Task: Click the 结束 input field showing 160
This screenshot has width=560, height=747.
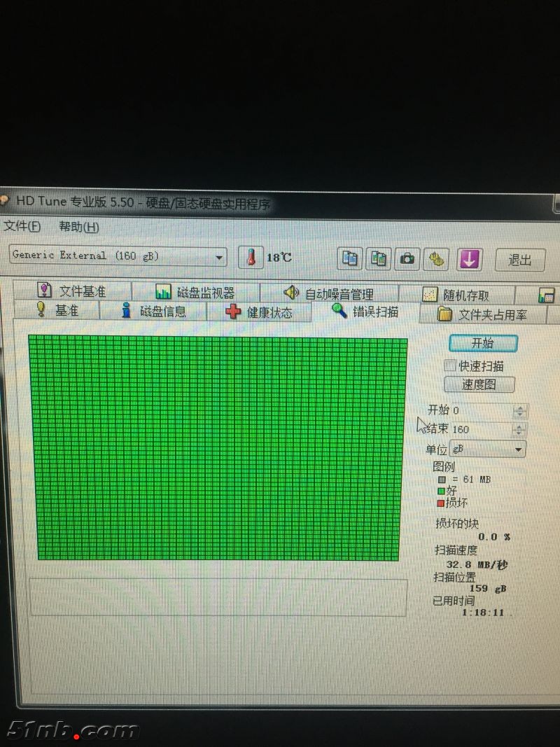Action: tap(480, 429)
